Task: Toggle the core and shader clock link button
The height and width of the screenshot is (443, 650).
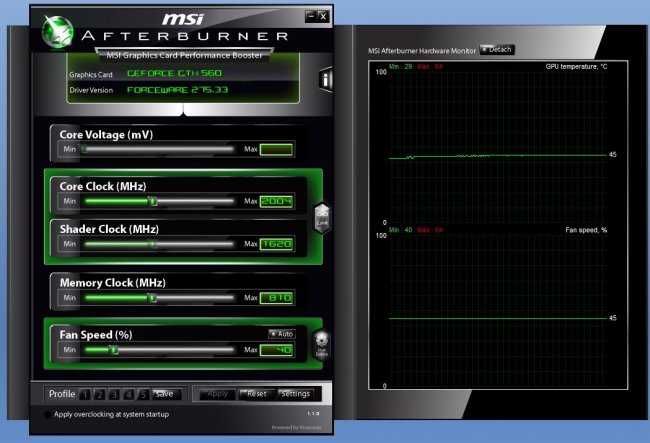Action: click(322, 218)
